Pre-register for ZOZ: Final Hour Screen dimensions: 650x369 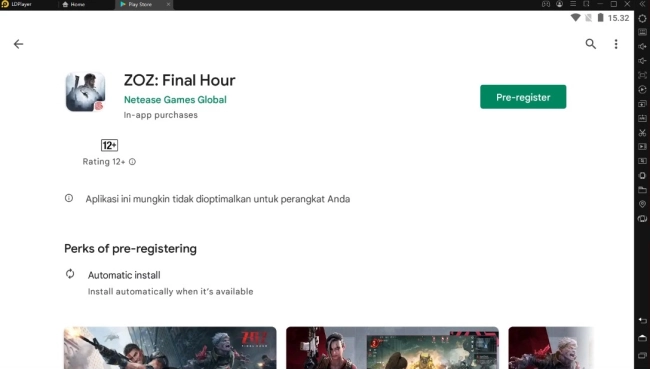tap(523, 97)
